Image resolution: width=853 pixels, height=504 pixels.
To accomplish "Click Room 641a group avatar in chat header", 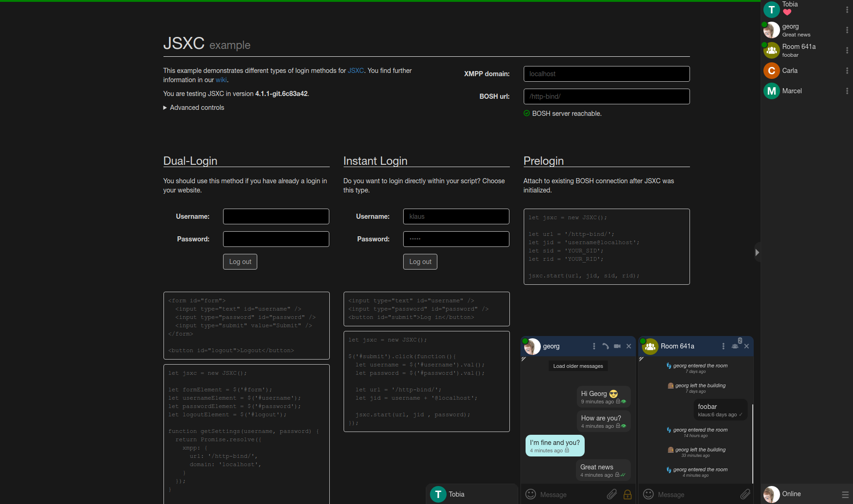I will coord(650,346).
